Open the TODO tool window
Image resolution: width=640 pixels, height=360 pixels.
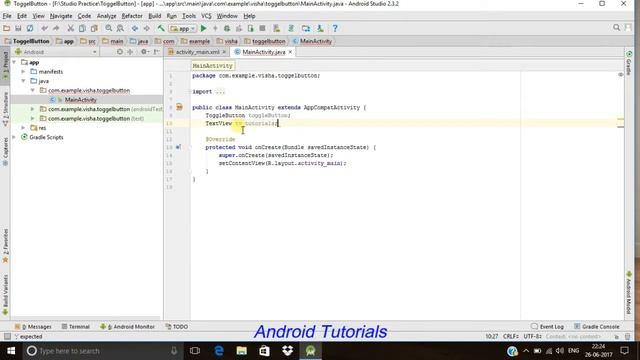(x=177, y=327)
